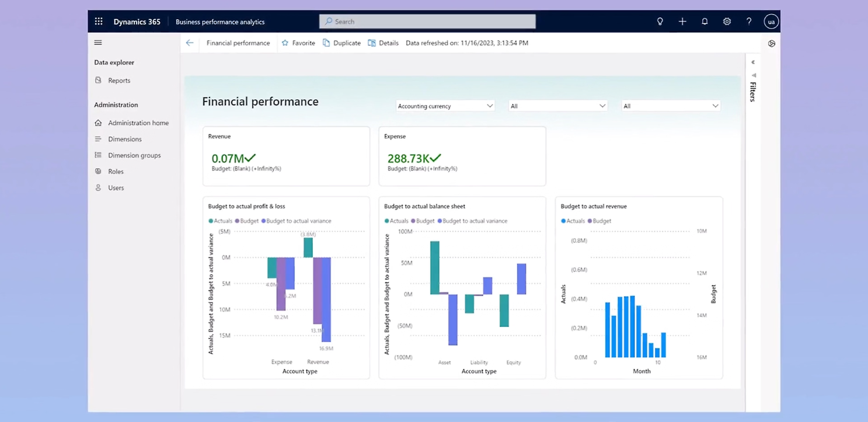Open the Dynamics 365 app launcher grid
This screenshot has height=422, width=868.
point(99,22)
